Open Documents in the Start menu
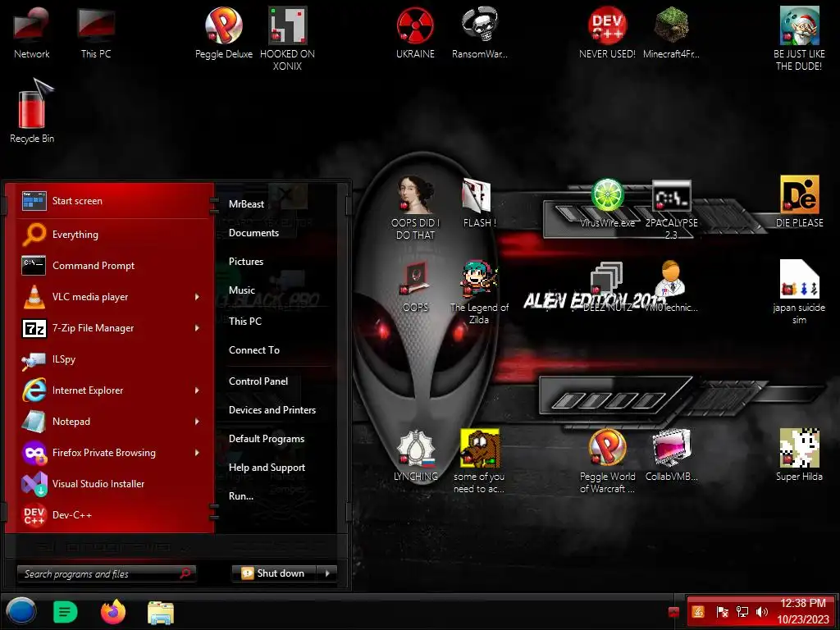This screenshot has width=840, height=630. [x=253, y=233]
